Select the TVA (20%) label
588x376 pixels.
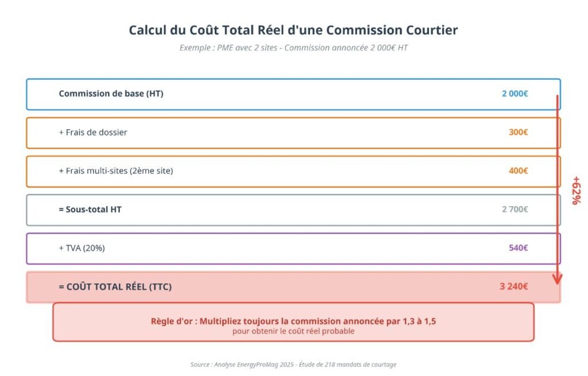82,248
